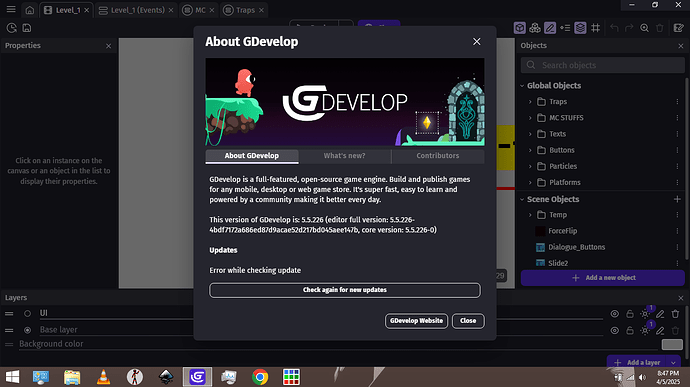Collapse the Global Objects section
The width and height of the screenshot is (690, 387).
tap(522, 85)
